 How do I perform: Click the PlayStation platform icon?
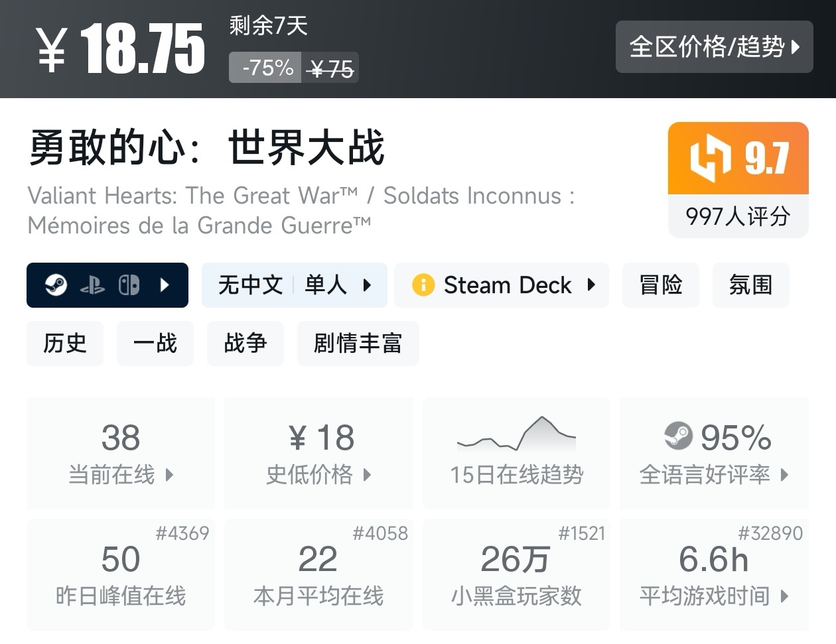coord(92,285)
